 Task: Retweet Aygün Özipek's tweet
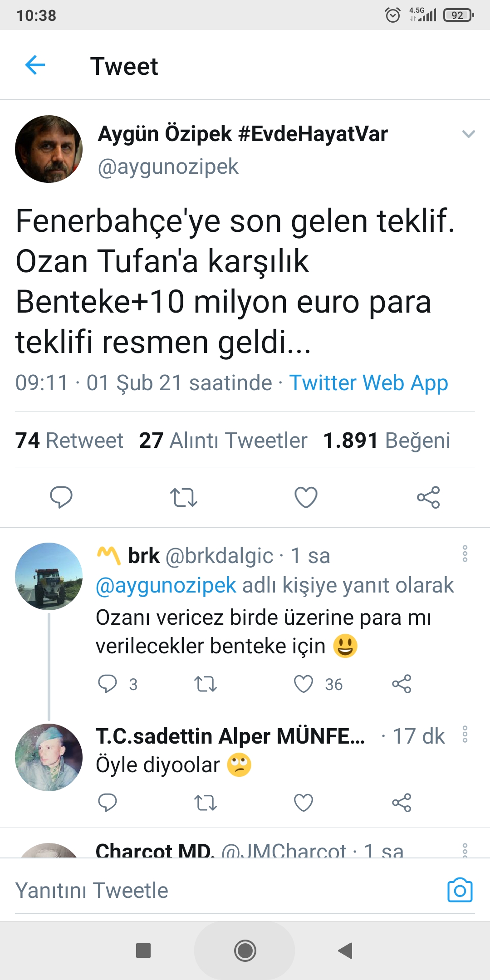183,497
